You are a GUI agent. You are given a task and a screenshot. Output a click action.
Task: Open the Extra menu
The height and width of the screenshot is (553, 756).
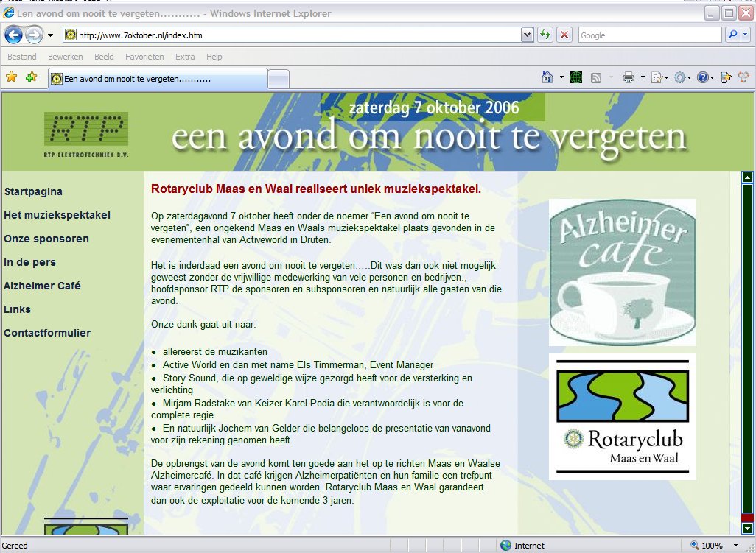pos(185,57)
